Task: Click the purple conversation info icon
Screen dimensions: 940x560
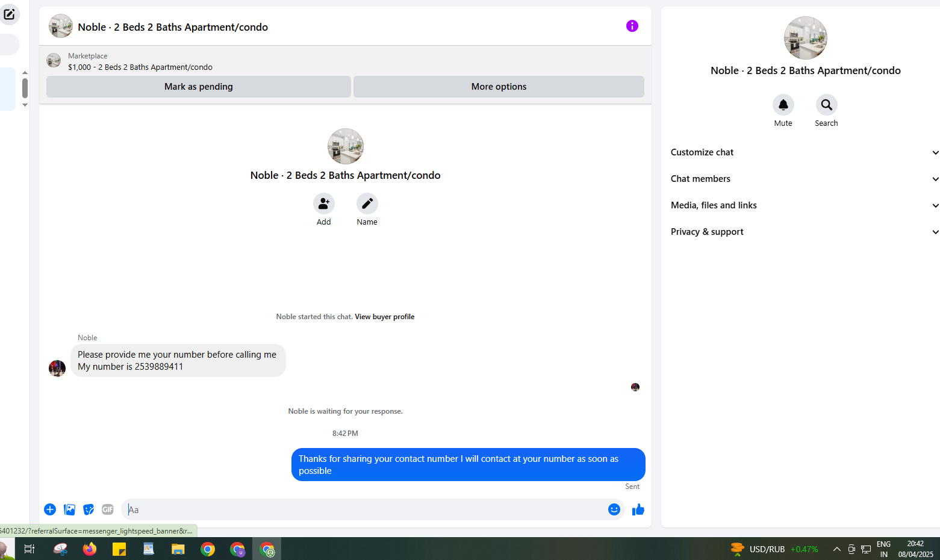Action: click(x=632, y=26)
